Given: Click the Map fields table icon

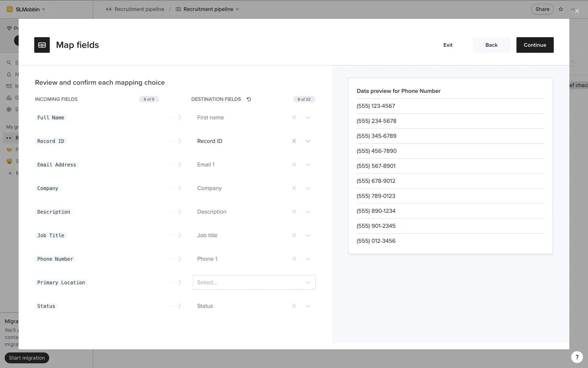Looking at the screenshot, I should click(42, 45).
